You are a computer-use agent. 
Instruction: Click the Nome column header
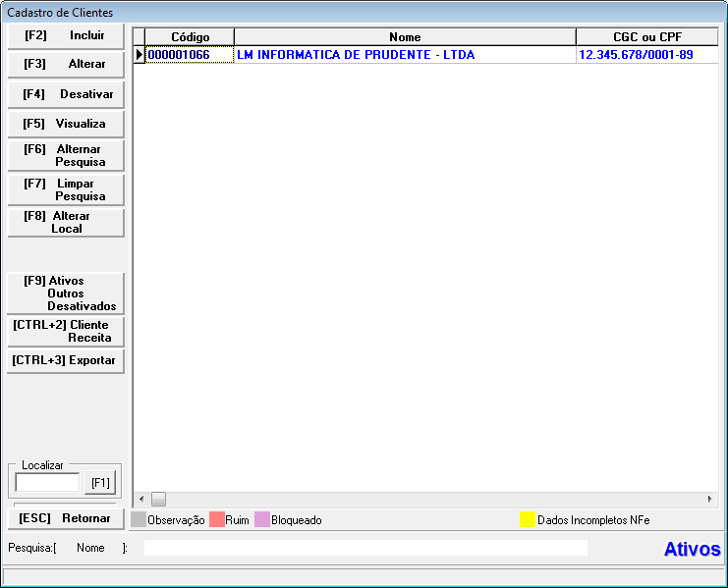tap(405, 37)
